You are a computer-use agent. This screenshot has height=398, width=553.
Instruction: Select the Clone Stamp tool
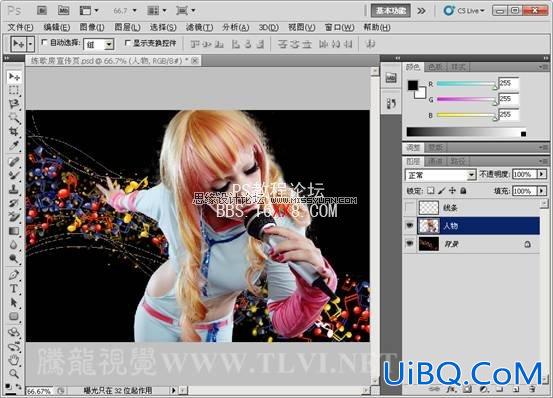(14, 189)
